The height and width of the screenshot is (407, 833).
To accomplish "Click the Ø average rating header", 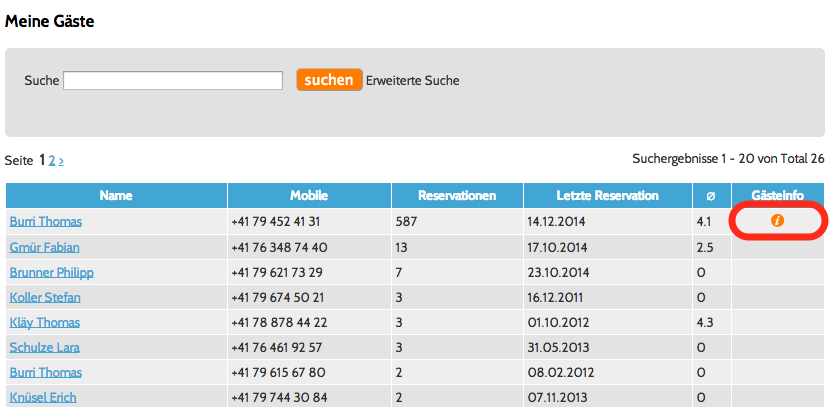I will 710,195.
